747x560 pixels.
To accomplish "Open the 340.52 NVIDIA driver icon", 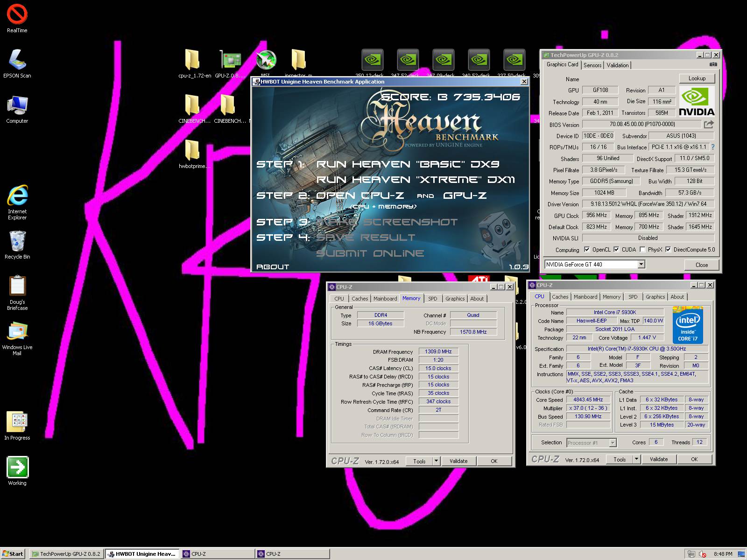I will point(479,60).
